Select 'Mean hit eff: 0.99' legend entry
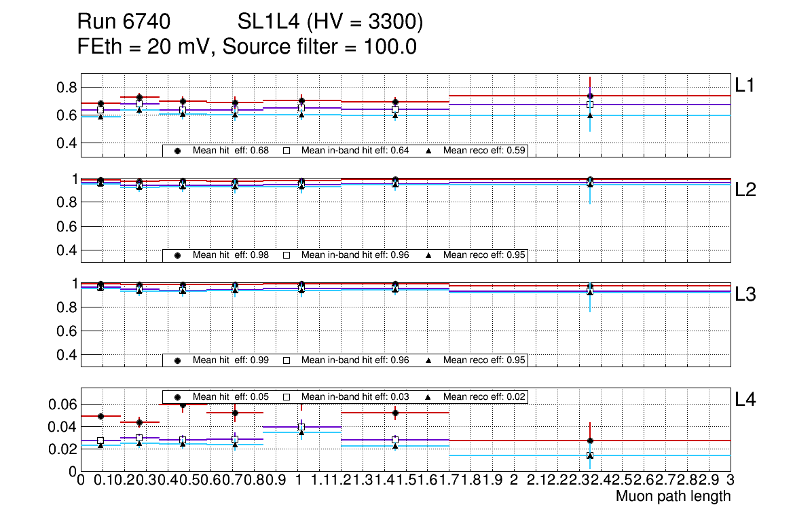The image size is (812, 524). [x=231, y=360]
